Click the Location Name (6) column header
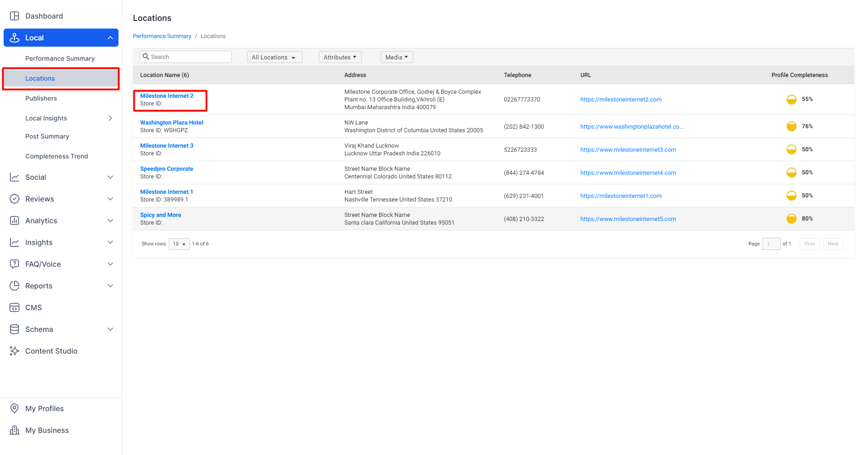Viewport: 868px width, 455px height. [x=165, y=75]
